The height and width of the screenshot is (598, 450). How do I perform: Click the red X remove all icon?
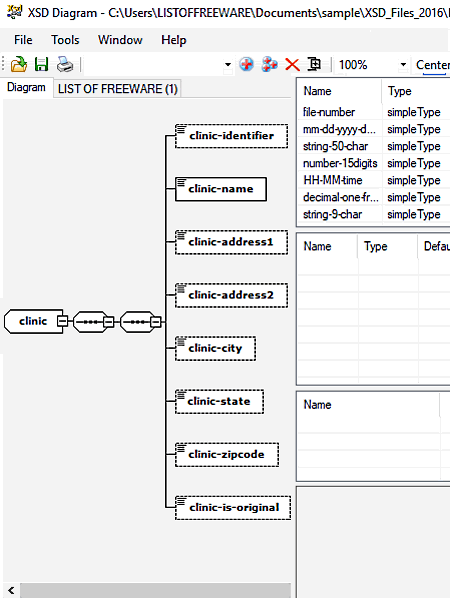pyautogui.click(x=292, y=64)
